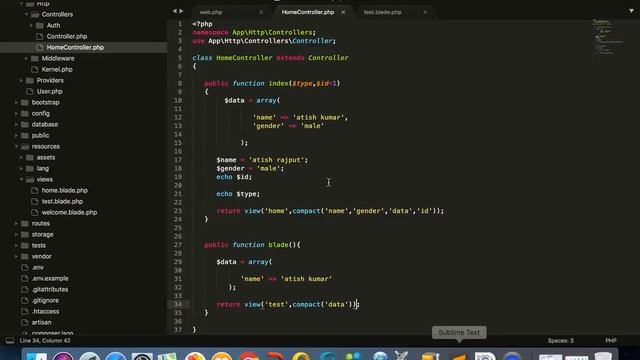Collapse the Controllers folder arrow

[27, 14]
